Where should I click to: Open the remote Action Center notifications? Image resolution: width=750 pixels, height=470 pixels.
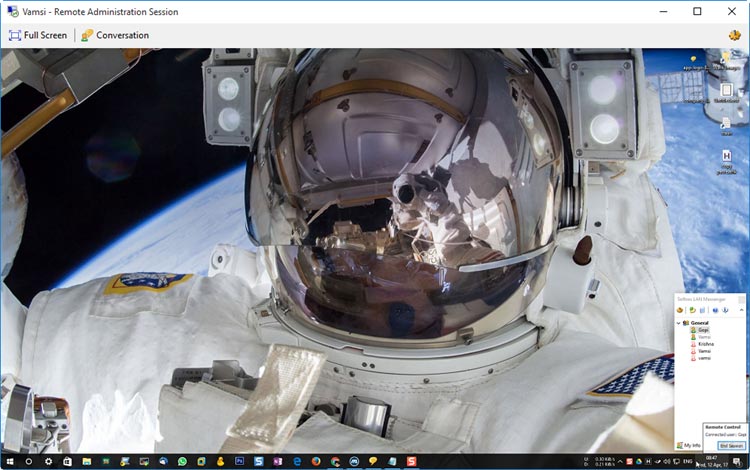coord(736,461)
